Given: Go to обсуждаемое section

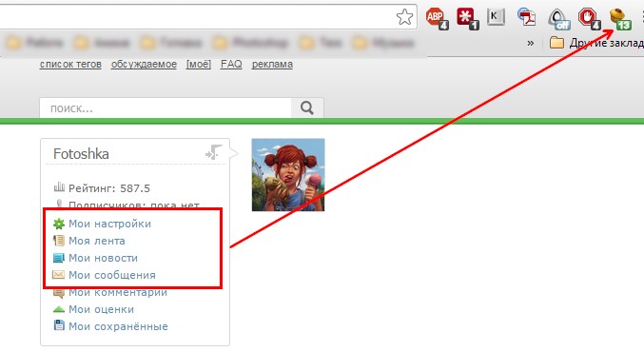Looking at the screenshot, I should pyautogui.click(x=144, y=64).
